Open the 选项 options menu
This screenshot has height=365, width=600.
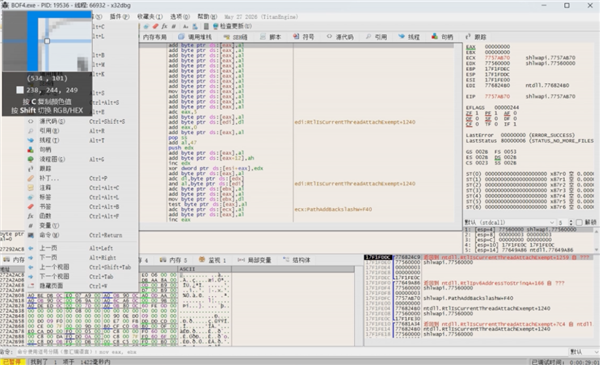[179, 16]
